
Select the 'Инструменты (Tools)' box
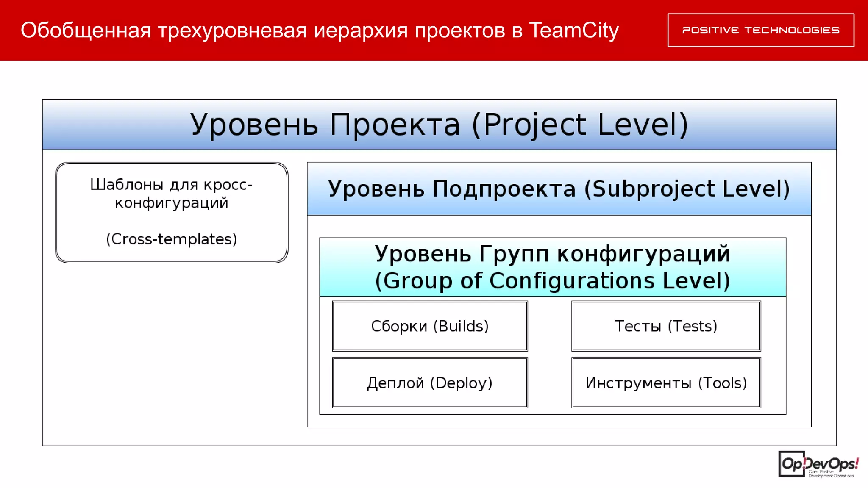[x=666, y=383]
